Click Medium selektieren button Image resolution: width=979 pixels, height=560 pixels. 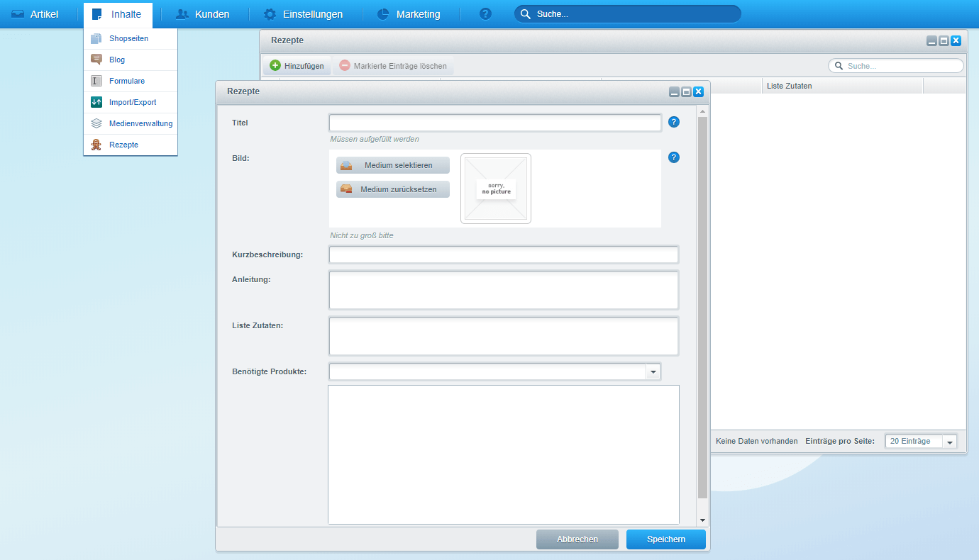393,165
